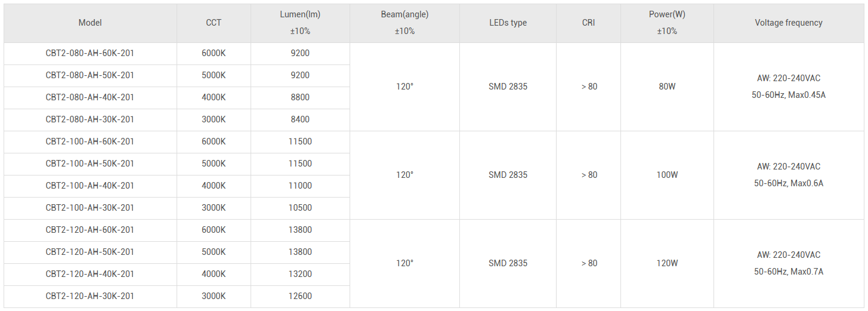Image resolution: width=868 pixels, height=311 pixels.
Task: Click the Power(W) column header
Action: (667, 23)
